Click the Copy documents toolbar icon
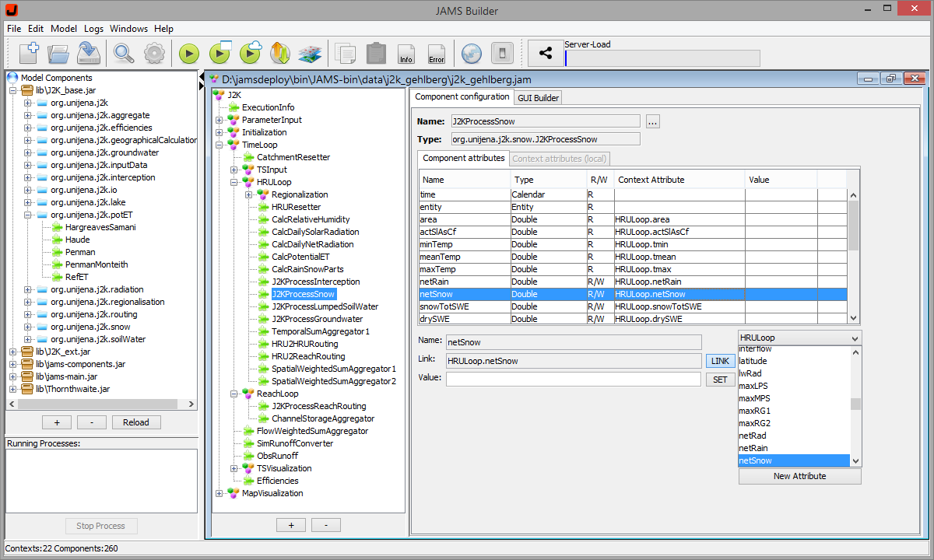The image size is (934, 560). point(346,53)
